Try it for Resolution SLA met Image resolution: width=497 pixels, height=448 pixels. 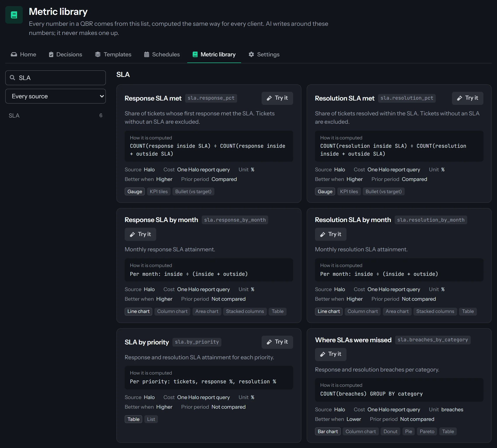[467, 98]
